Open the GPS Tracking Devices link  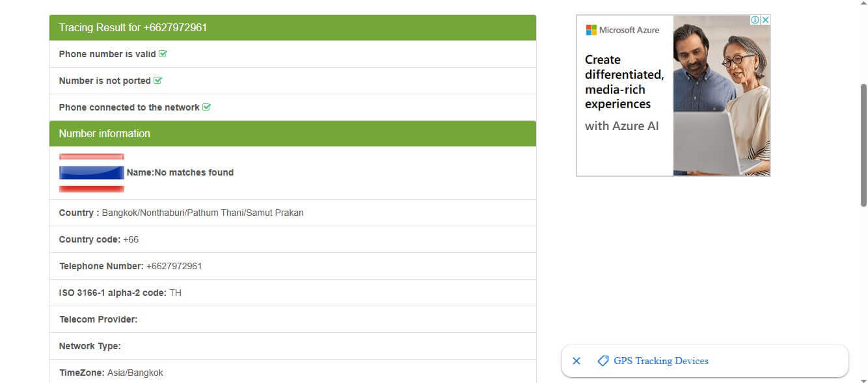click(661, 361)
